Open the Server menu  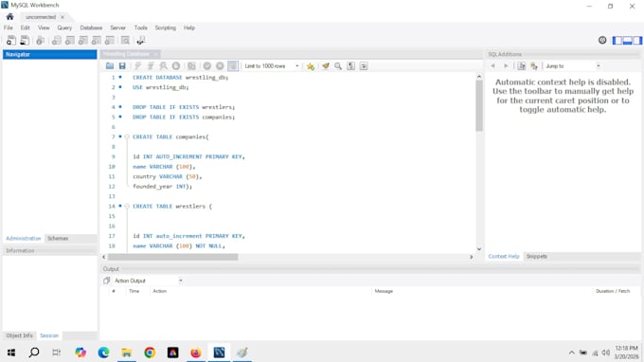click(117, 27)
